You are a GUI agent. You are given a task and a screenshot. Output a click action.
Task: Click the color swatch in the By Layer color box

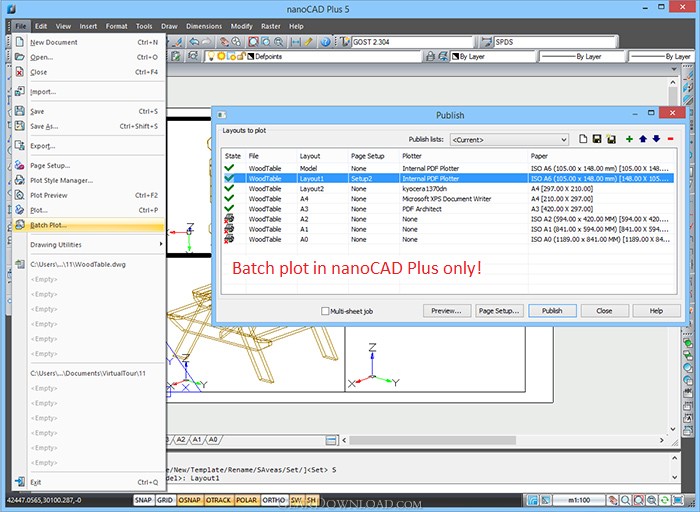tap(455, 57)
